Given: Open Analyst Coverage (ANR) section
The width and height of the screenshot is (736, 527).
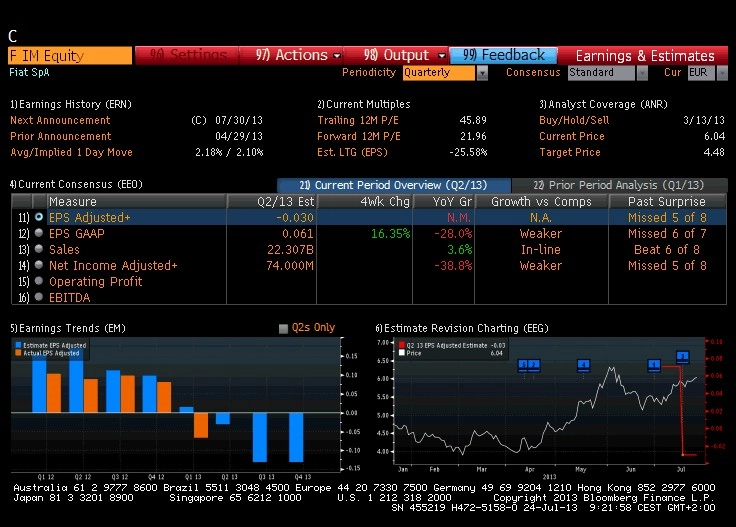Looking at the screenshot, I should point(604,104).
